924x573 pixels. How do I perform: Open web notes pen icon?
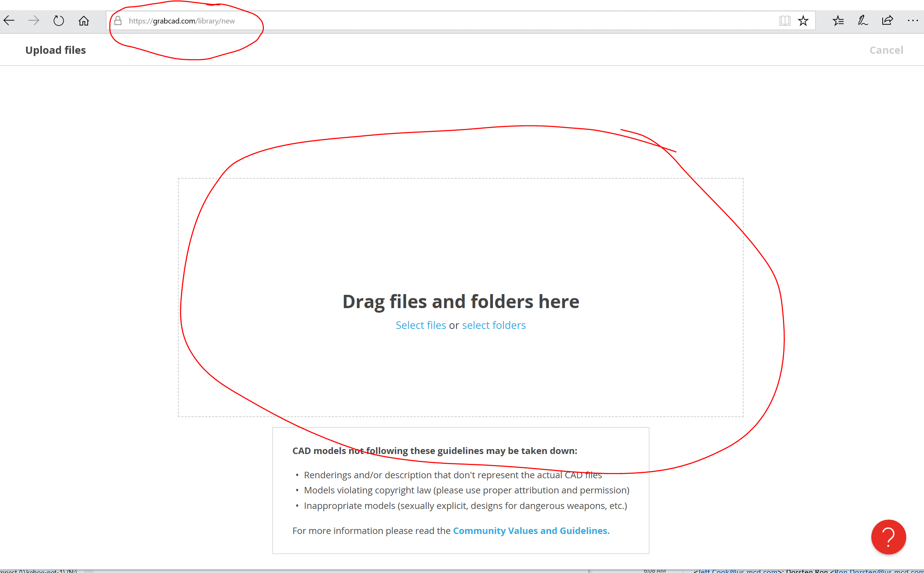[863, 20]
